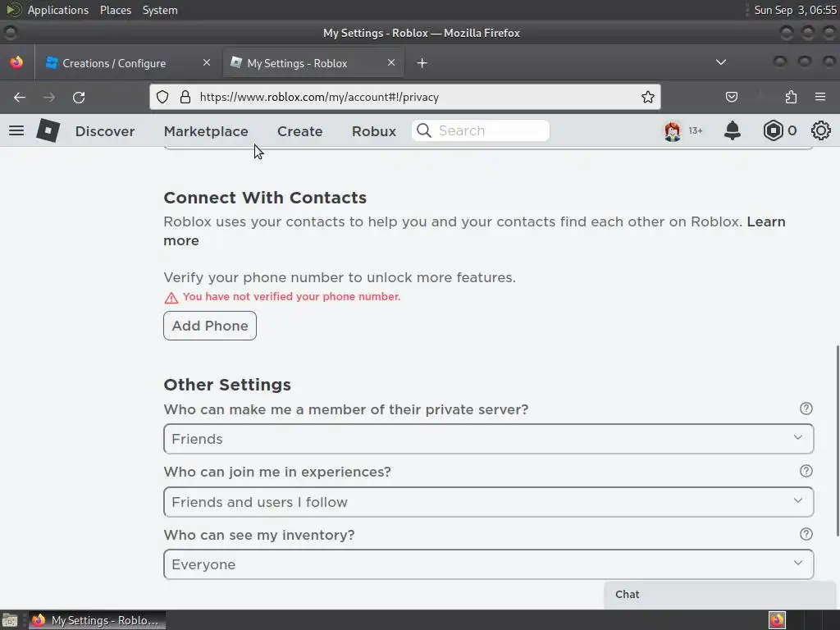This screenshot has width=840, height=630.
Task: Open the Firefox application menu
Action: (820, 97)
